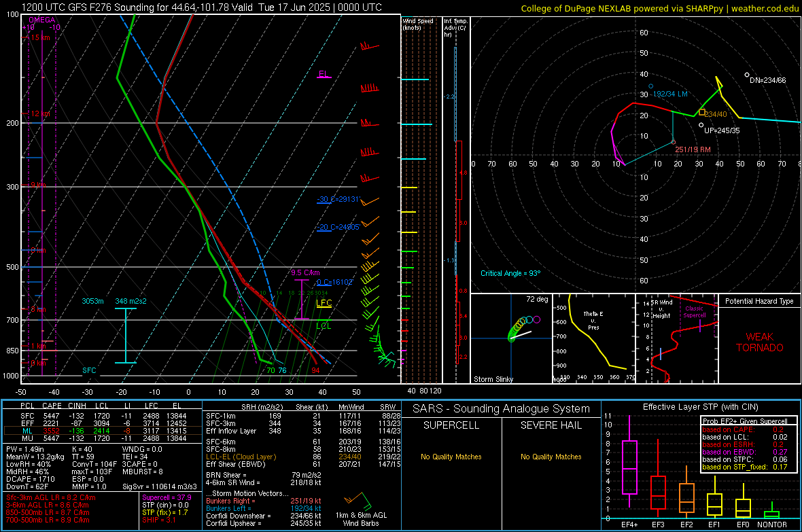Click the 'SigSvr = 110614 m3/s3' value
This screenshot has height=532, width=802.
(x=160, y=486)
